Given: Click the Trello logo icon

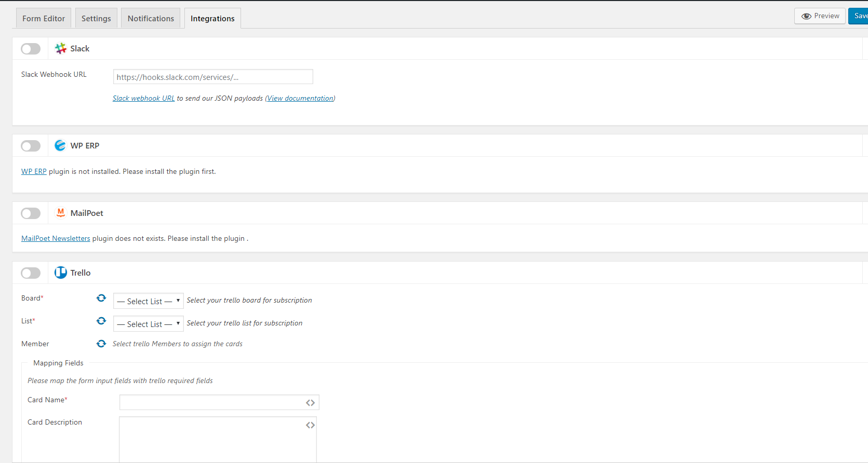Looking at the screenshot, I should (61, 273).
